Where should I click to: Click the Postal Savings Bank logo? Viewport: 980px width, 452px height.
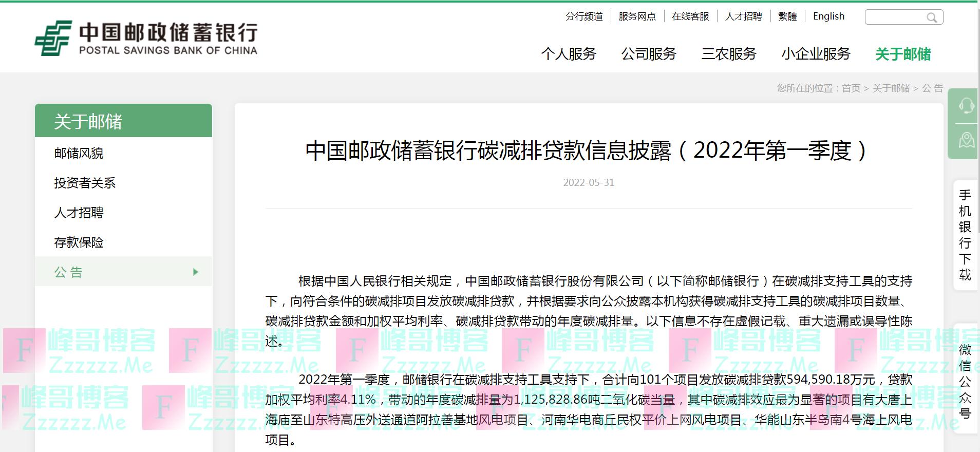pos(146,38)
